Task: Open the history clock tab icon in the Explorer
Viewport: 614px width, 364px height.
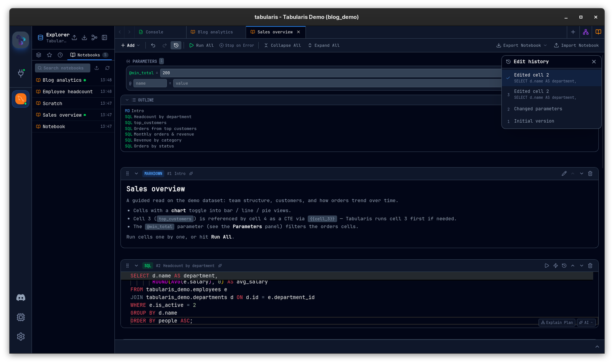Action: tap(60, 55)
